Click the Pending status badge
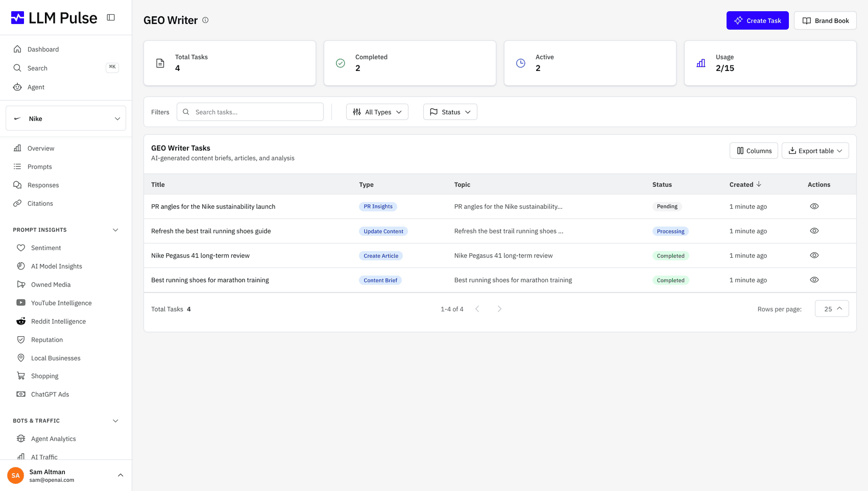The height and width of the screenshot is (491, 868). pyautogui.click(x=667, y=206)
